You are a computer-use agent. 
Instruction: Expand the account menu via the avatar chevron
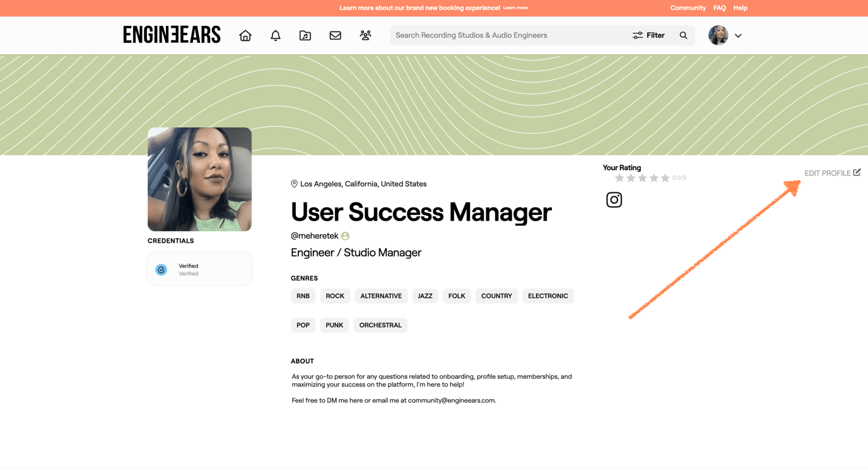(x=738, y=35)
